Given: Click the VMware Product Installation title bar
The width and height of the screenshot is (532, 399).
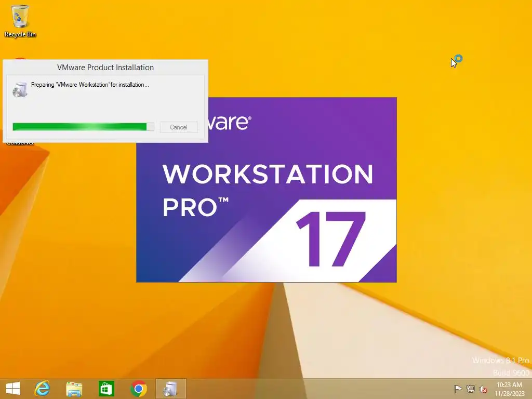Looking at the screenshot, I should click(x=105, y=67).
